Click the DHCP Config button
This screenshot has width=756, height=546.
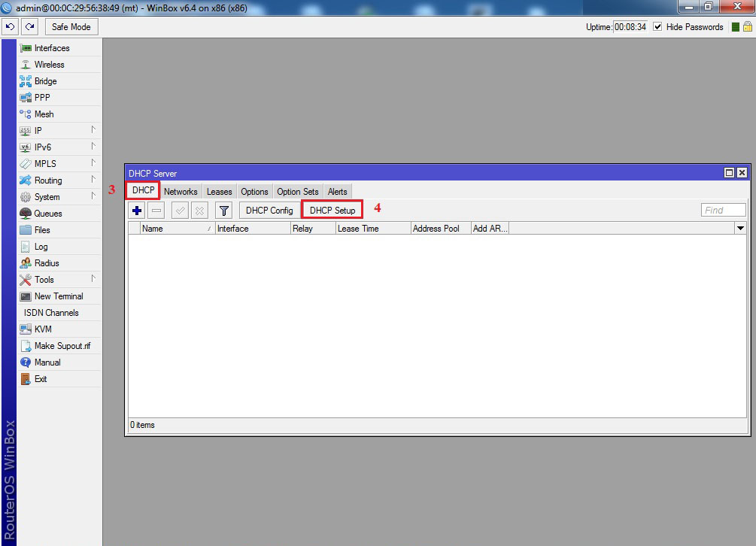[x=269, y=211]
